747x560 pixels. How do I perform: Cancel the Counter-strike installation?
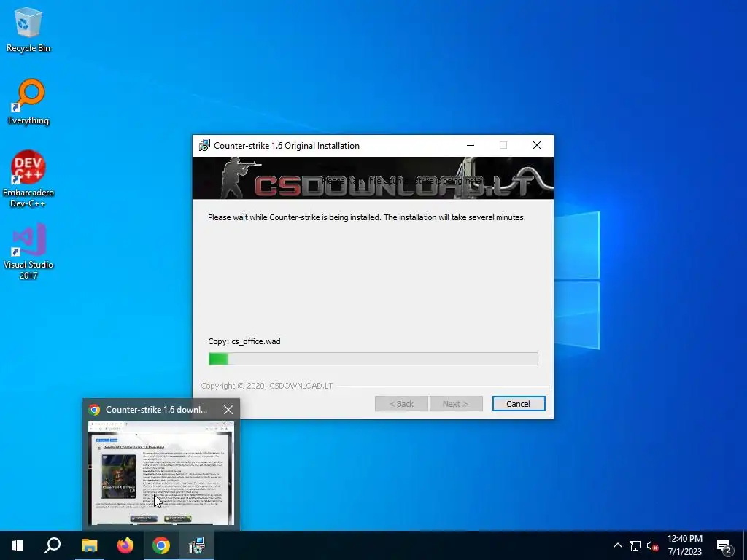519,404
